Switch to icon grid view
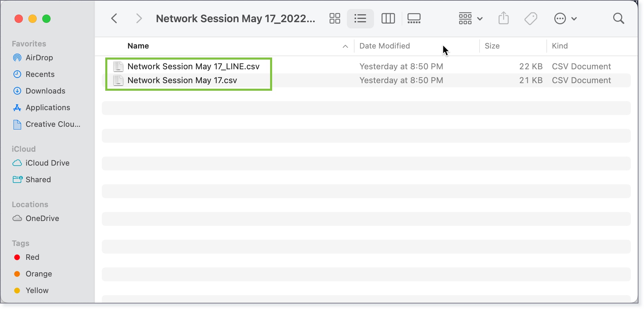644x309 pixels. click(x=335, y=18)
